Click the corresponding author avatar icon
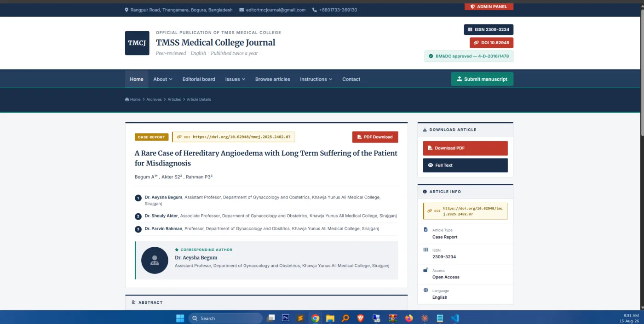The image size is (644, 324). pyautogui.click(x=155, y=260)
